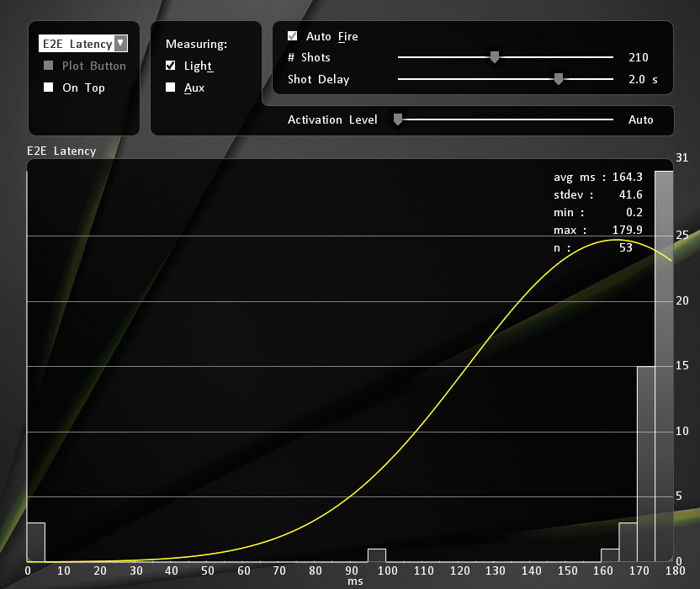The width and height of the screenshot is (700, 589).
Task: Click the shortest histogram bar just past 160 ms
Action: [x=610, y=555]
